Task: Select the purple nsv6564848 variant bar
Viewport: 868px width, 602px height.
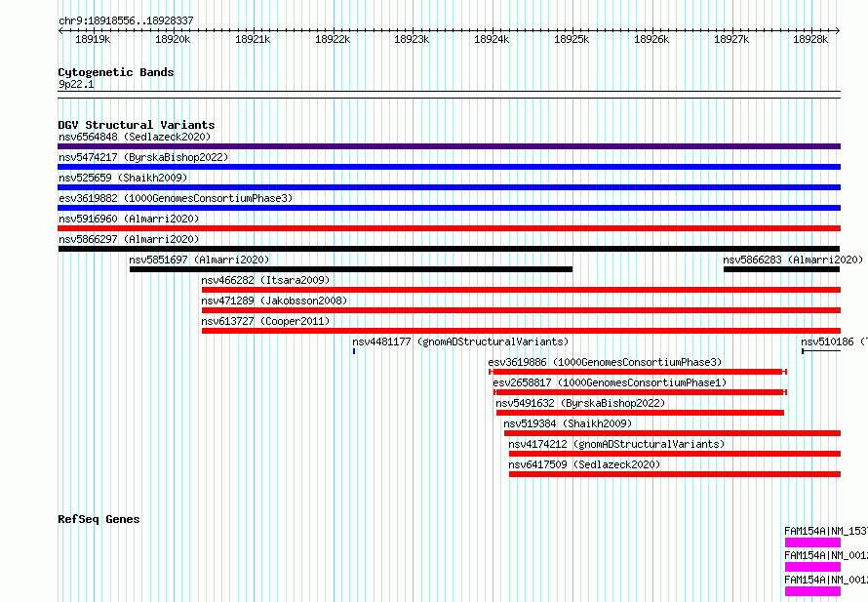Action: click(449, 146)
